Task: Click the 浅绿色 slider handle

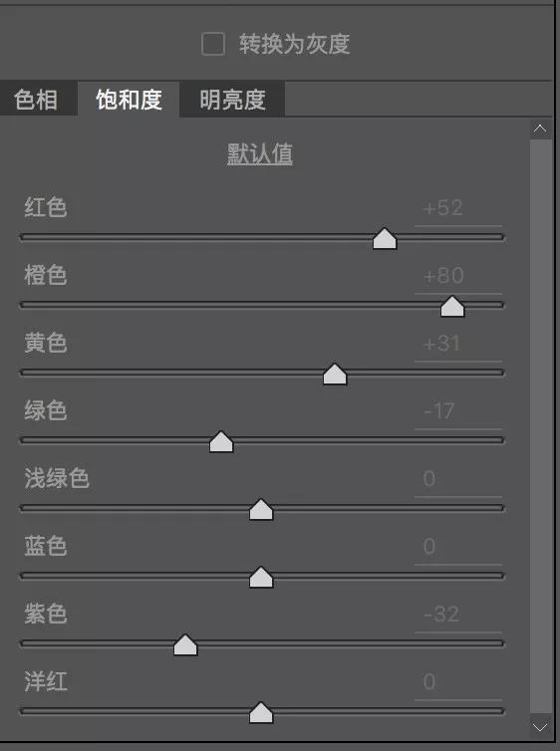Action: [261, 510]
